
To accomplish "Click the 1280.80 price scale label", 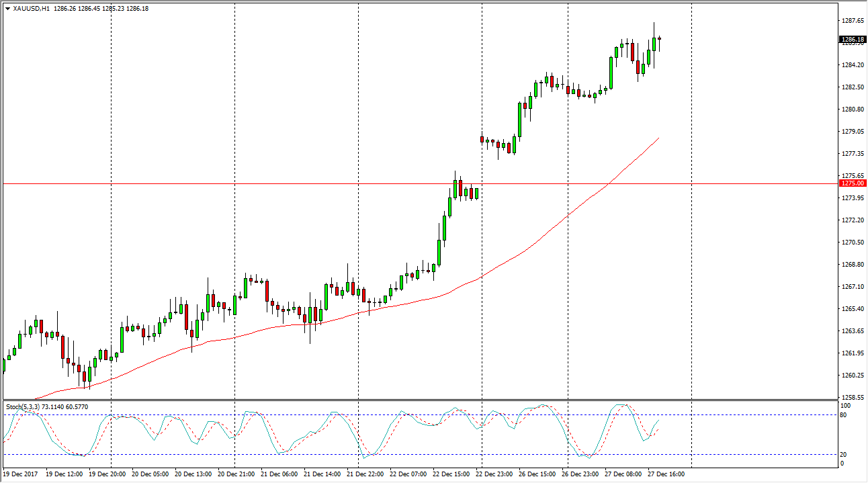I will pyautogui.click(x=852, y=109).
